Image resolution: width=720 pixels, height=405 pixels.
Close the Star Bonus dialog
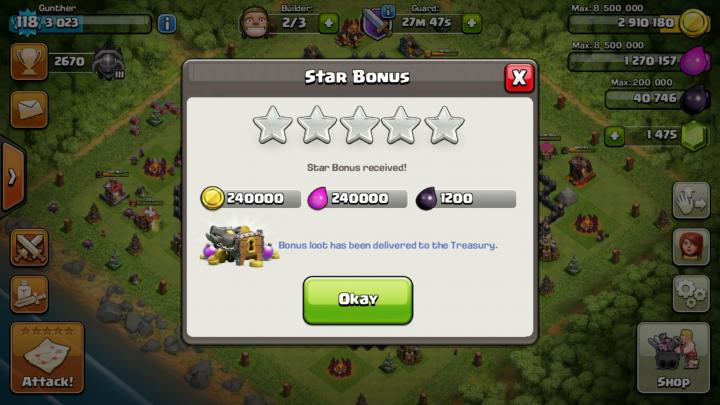(x=519, y=78)
